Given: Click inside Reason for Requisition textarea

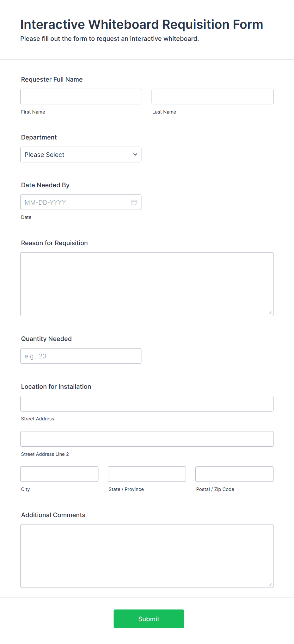Looking at the screenshot, I should coord(147,284).
